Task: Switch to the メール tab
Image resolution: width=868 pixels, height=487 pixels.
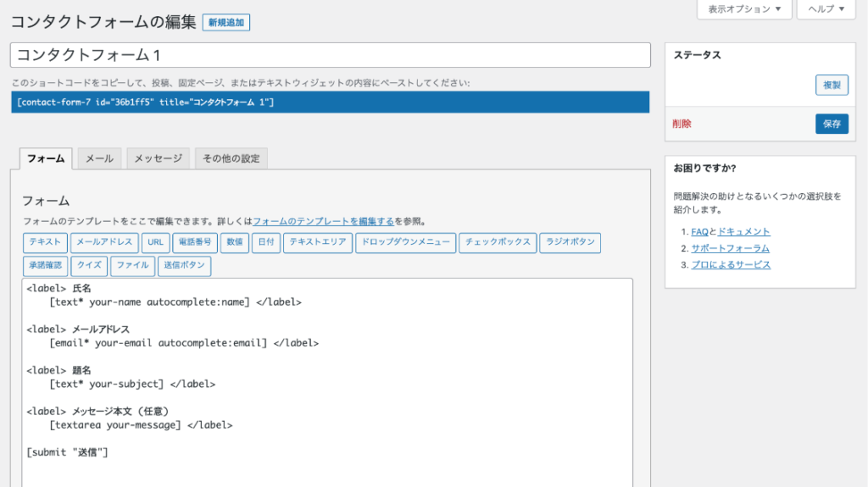Action: 99,158
